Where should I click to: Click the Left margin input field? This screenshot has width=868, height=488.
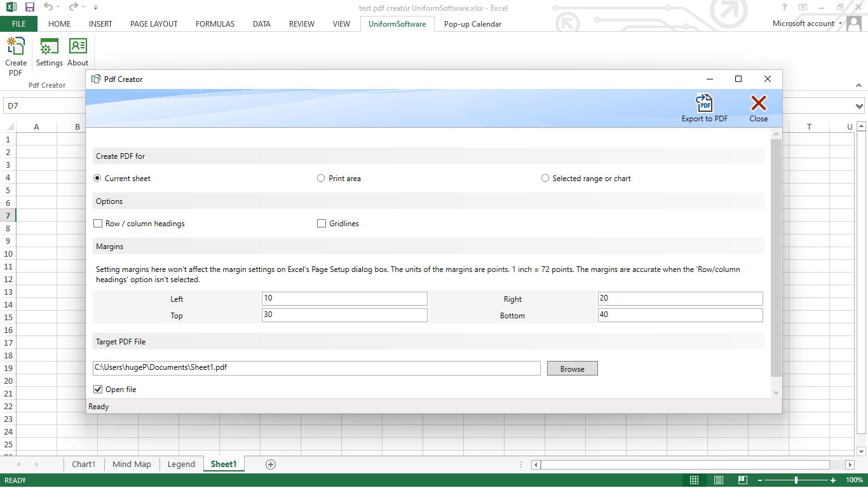click(x=344, y=299)
